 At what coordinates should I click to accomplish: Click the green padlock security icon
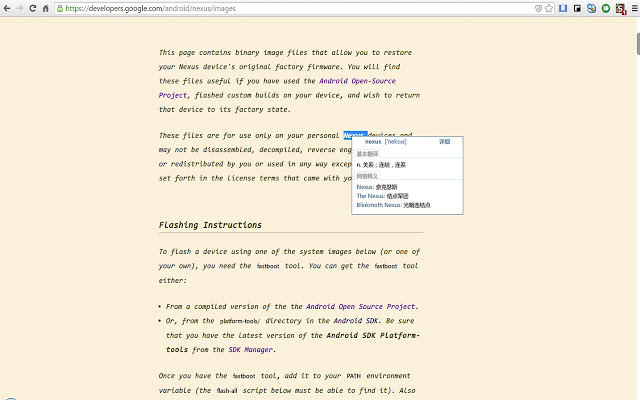pos(60,8)
